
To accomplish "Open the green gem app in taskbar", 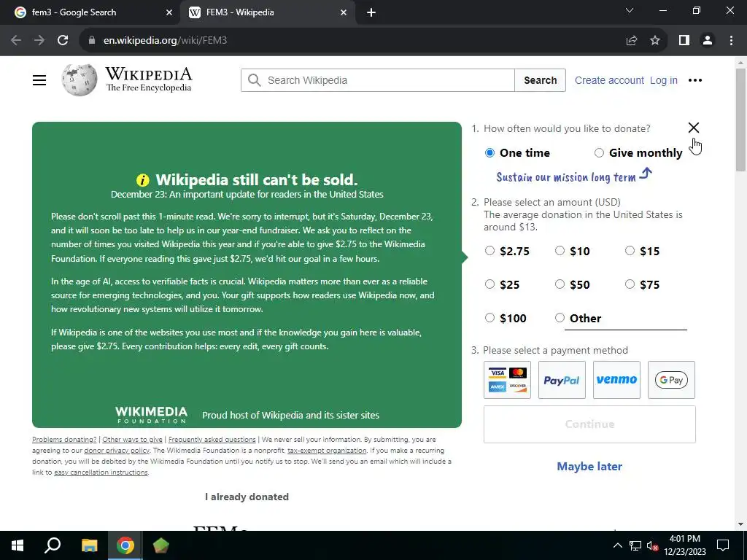I will point(161,545).
